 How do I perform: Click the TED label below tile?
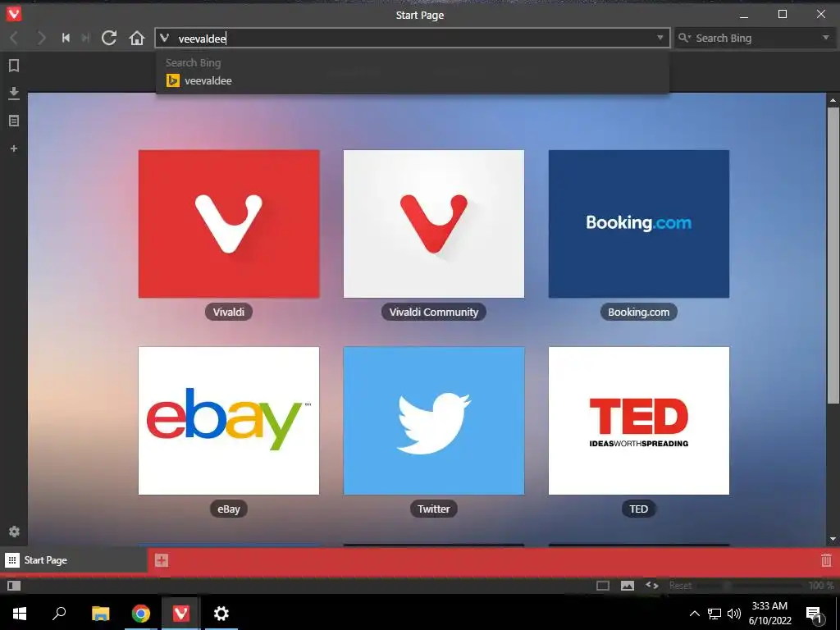[x=638, y=509]
